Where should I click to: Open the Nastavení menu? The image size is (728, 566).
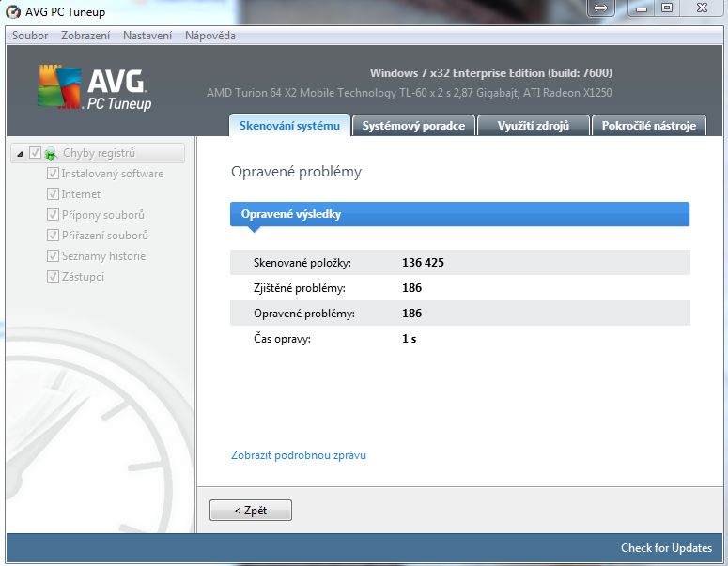click(147, 36)
